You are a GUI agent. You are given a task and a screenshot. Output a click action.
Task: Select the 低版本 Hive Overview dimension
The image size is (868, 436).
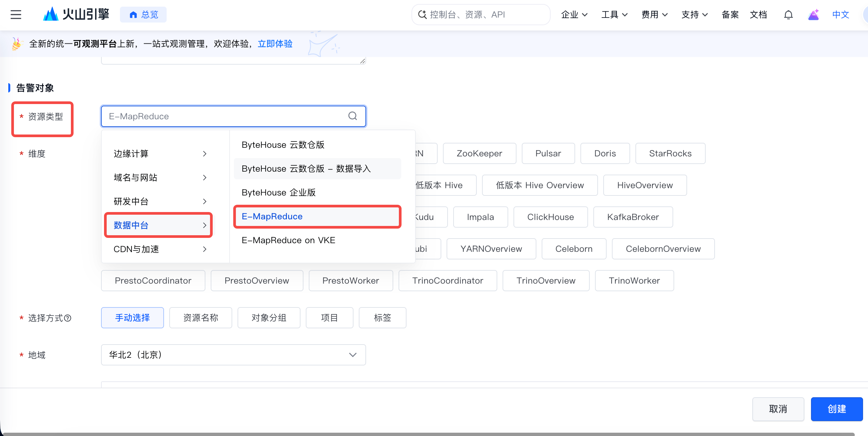point(540,185)
